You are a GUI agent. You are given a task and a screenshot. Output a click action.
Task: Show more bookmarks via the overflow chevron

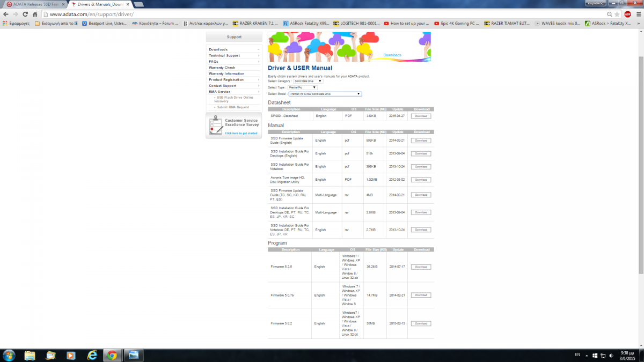[x=639, y=24]
